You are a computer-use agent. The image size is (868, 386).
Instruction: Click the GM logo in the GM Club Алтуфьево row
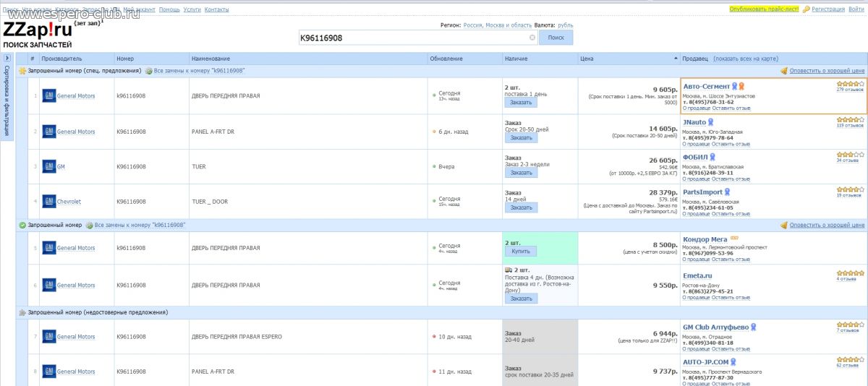click(x=49, y=336)
